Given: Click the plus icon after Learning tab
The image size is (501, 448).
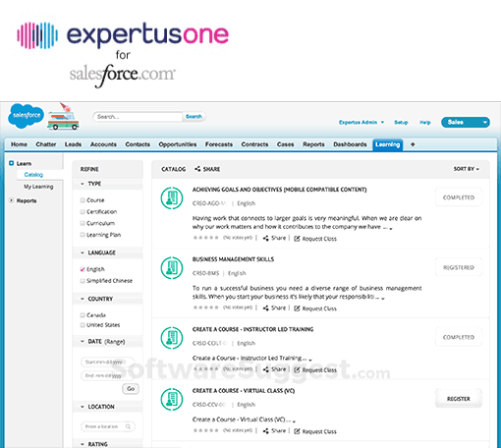Looking at the screenshot, I should [x=413, y=144].
